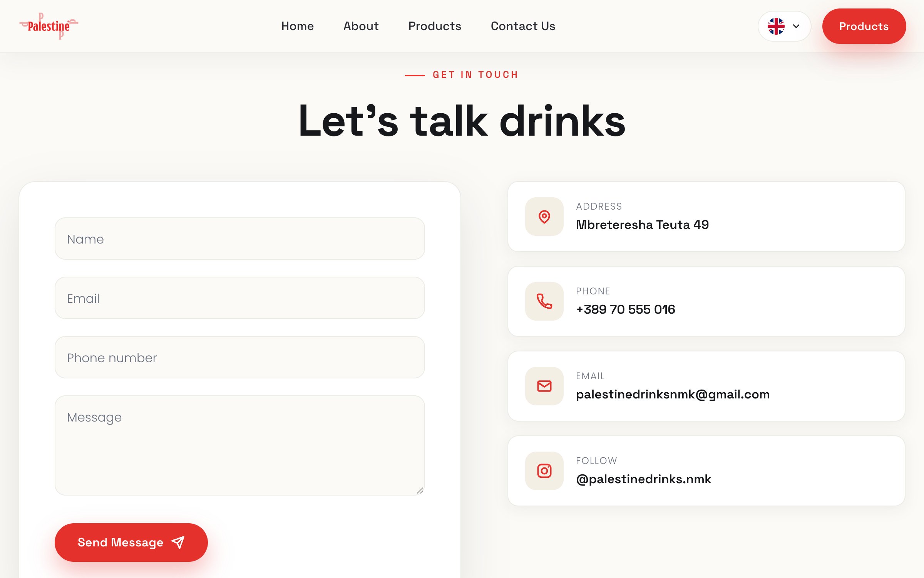Open @palestinedrinks.nmk Instagram handle

point(643,479)
